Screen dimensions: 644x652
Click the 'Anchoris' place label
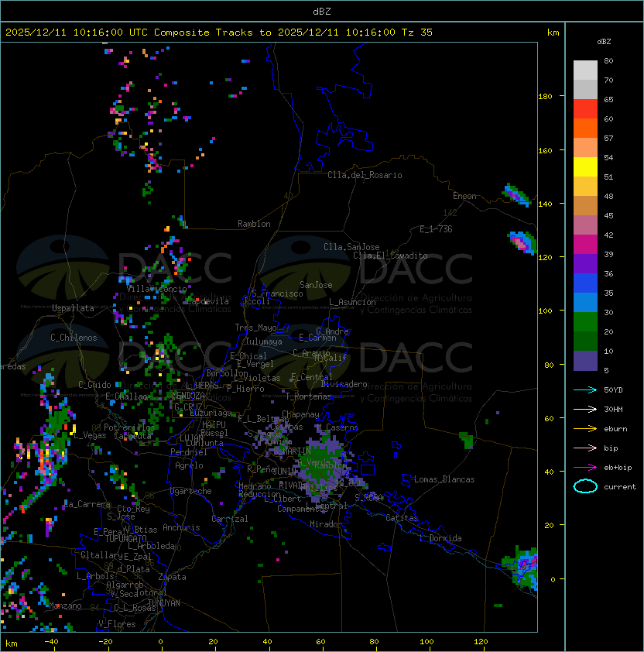coord(181,527)
